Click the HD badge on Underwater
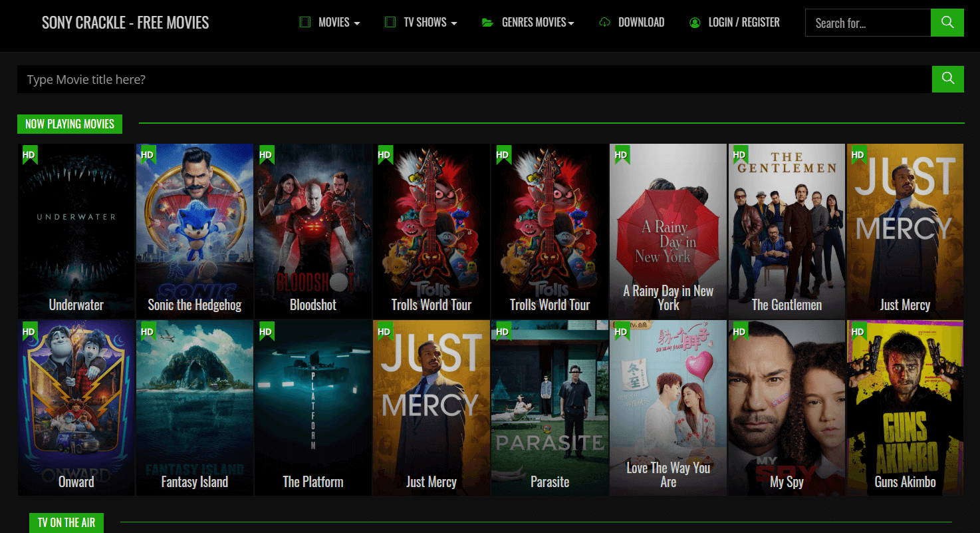This screenshot has width=980, height=533. click(x=29, y=154)
